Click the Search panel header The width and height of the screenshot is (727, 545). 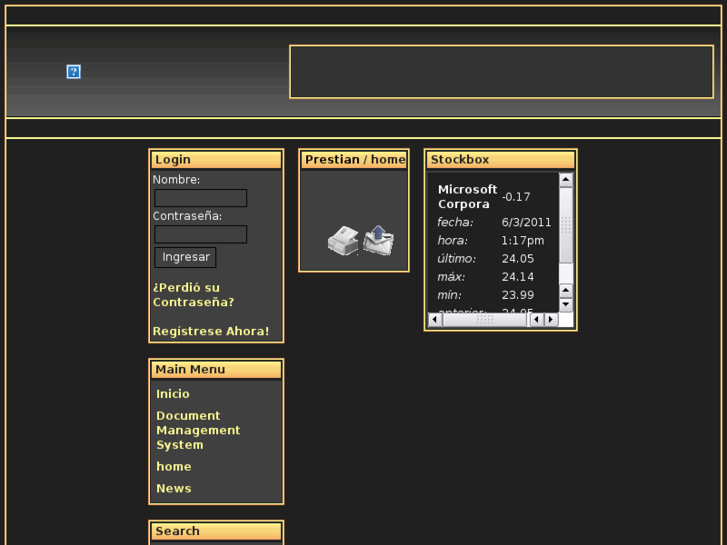coord(216,531)
